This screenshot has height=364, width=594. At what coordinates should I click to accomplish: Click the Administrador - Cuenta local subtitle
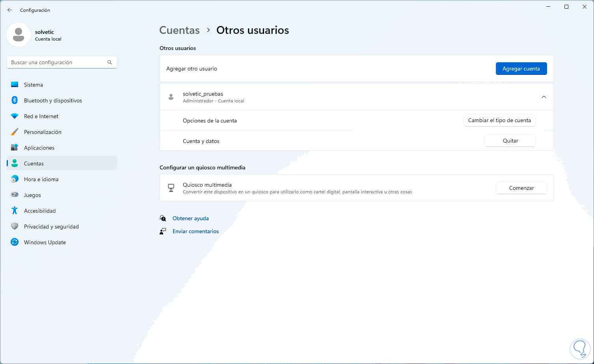(x=214, y=101)
